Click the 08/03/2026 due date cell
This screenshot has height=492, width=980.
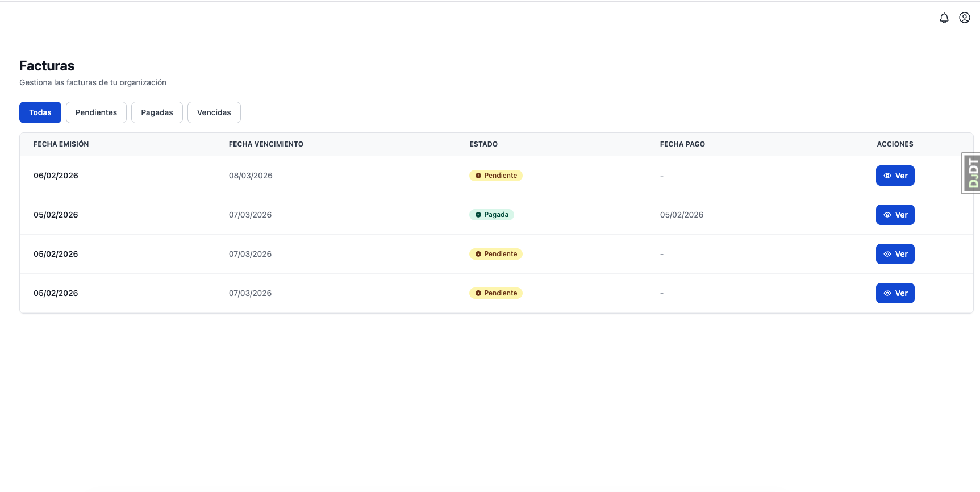(x=251, y=176)
